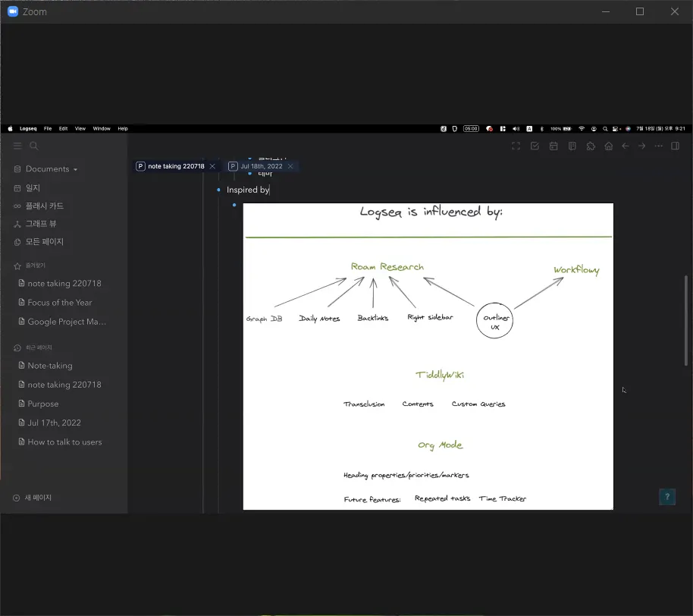This screenshot has width=693, height=616.
Task: Navigate back with the left arrow
Action: click(x=626, y=146)
